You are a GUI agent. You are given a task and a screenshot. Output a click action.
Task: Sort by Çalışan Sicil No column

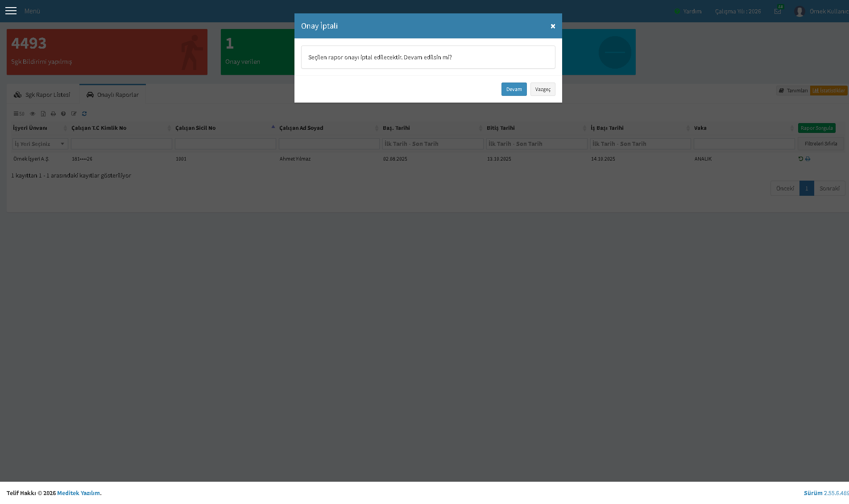pos(225,128)
